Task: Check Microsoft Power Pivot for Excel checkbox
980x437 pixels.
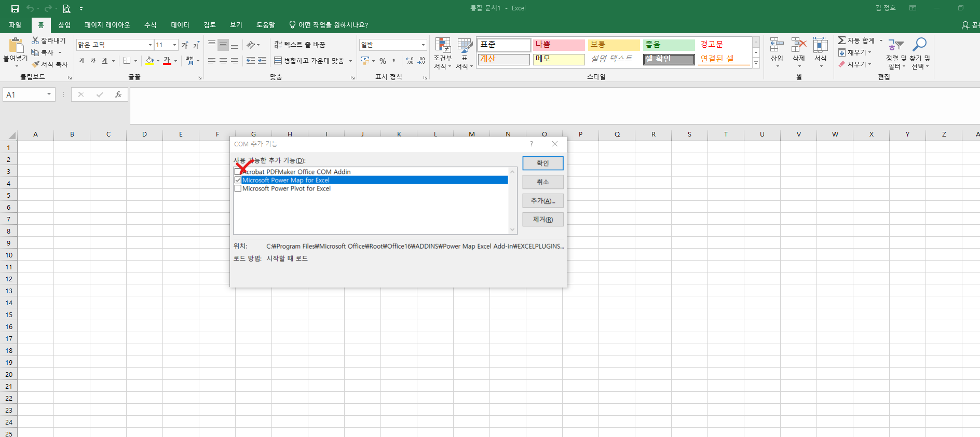Action: (238, 188)
